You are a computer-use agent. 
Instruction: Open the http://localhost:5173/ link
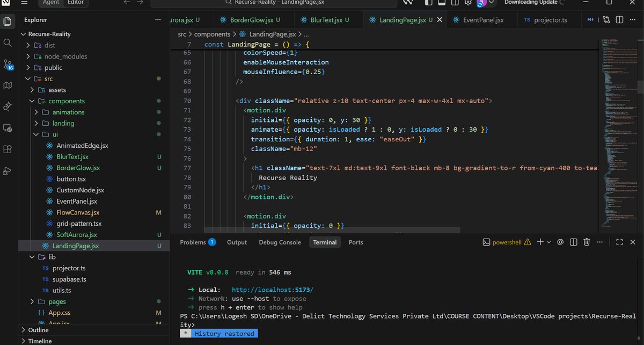pos(272,289)
